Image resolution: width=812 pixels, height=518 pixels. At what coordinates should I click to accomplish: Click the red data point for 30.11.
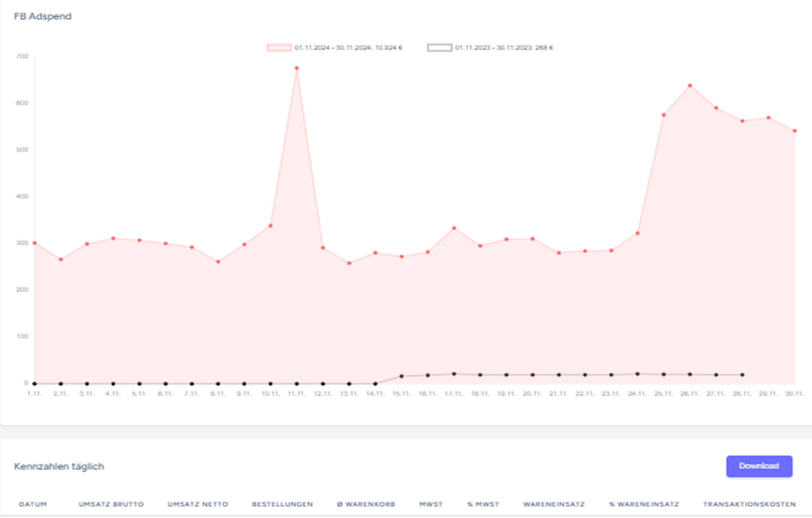795,131
